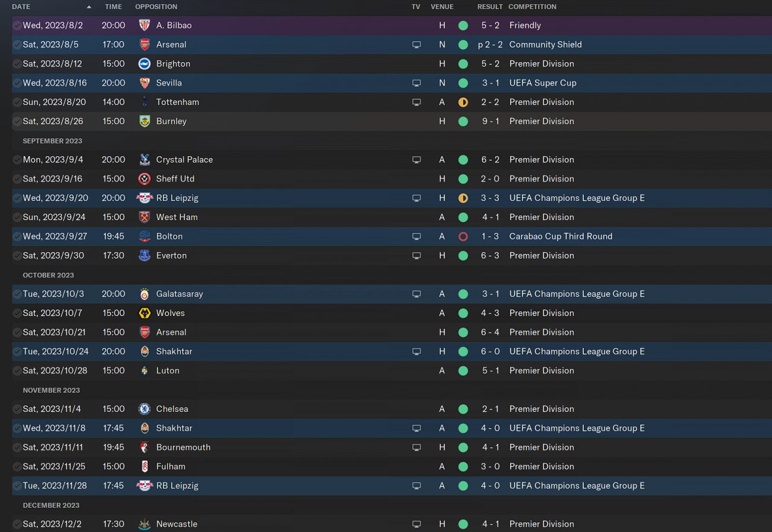
Task: Click the green win dot for Luton match
Action: 463,371
